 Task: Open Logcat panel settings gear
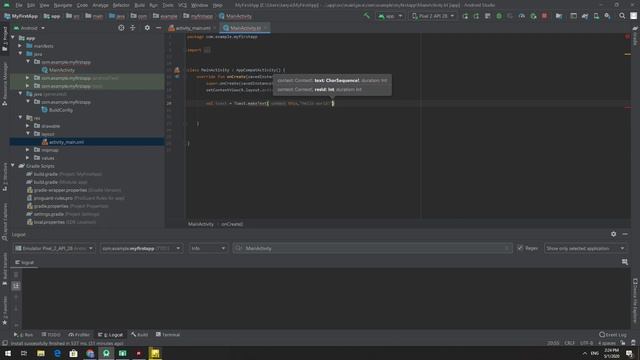point(613,234)
